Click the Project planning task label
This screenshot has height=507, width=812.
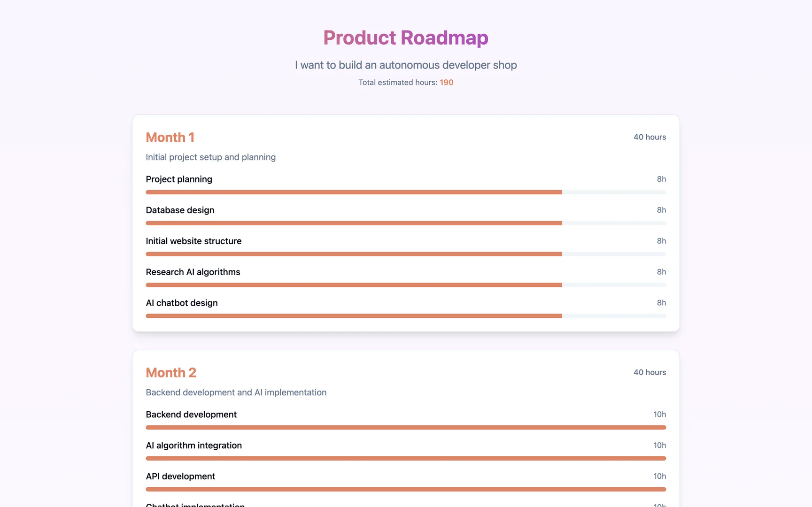click(x=179, y=179)
